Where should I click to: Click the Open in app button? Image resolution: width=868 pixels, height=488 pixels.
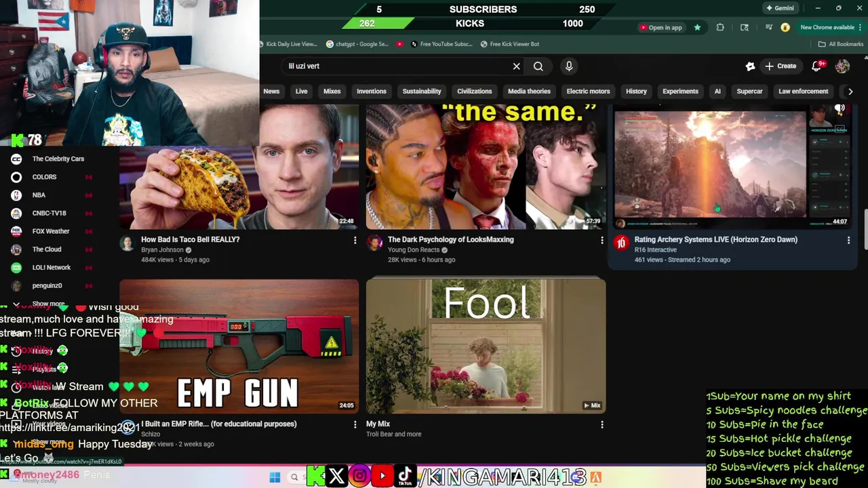(660, 27)
